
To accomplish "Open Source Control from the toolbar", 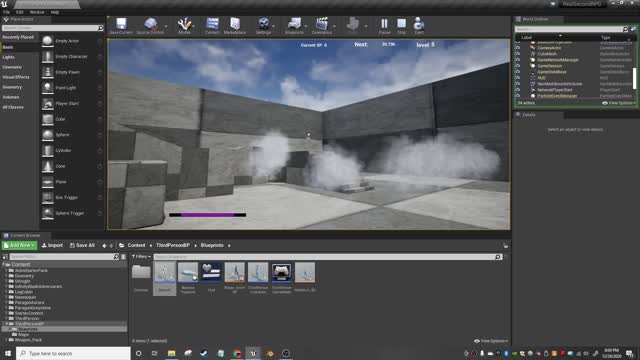I will [x=150, y=26].
